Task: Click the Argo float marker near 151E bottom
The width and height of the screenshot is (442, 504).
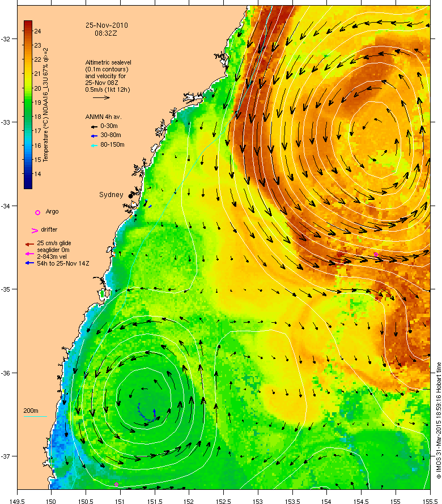Action: click(117, 484)
